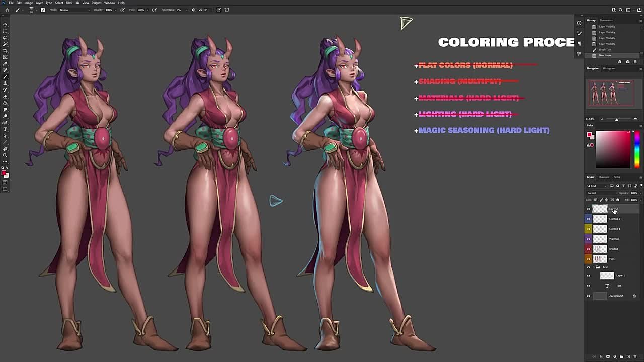Hide the Lighting 2 layer
644x362 pixels.
tap(588, 219)
